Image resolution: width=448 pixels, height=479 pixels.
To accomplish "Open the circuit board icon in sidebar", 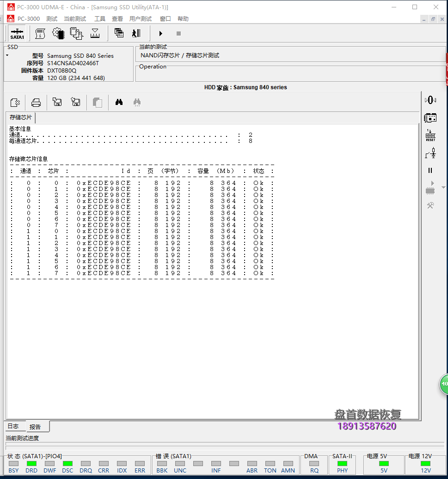I will tap(430, 117).
